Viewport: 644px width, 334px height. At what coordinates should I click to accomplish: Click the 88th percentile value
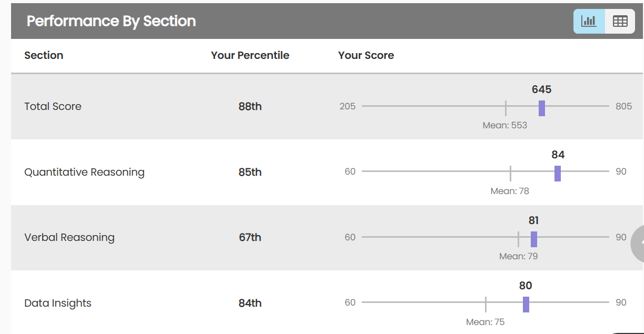(x=250, y=106)
